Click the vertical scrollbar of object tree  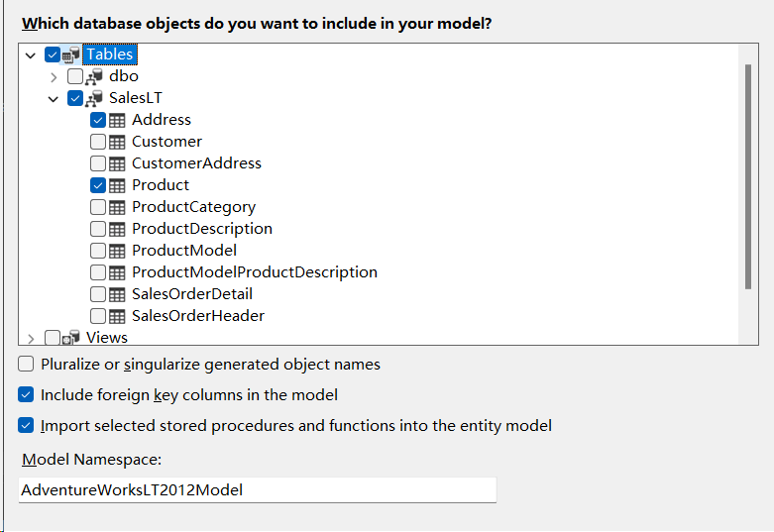pos(748,176)
